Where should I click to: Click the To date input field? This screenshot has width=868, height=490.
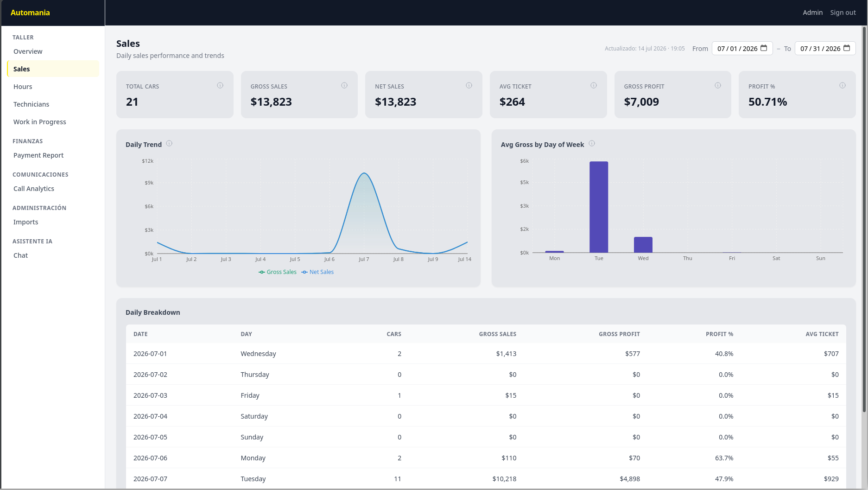(x=825, y=48)
